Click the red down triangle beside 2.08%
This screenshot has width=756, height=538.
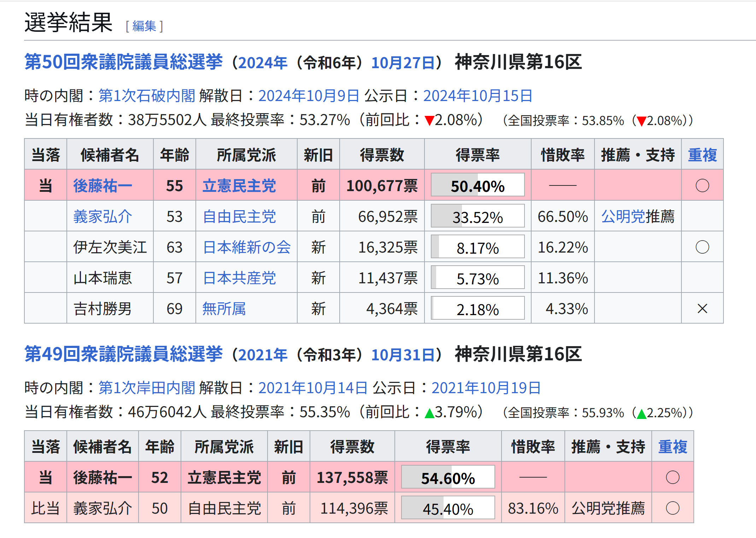(429, 121)
